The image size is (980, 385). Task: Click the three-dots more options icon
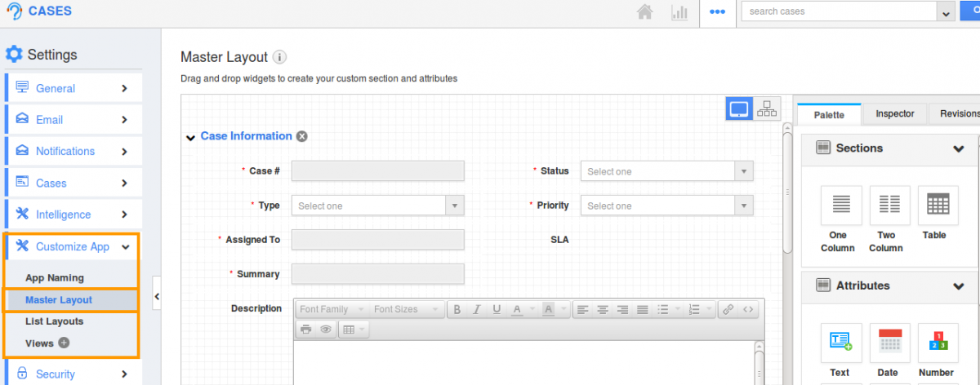coord(717,12)
